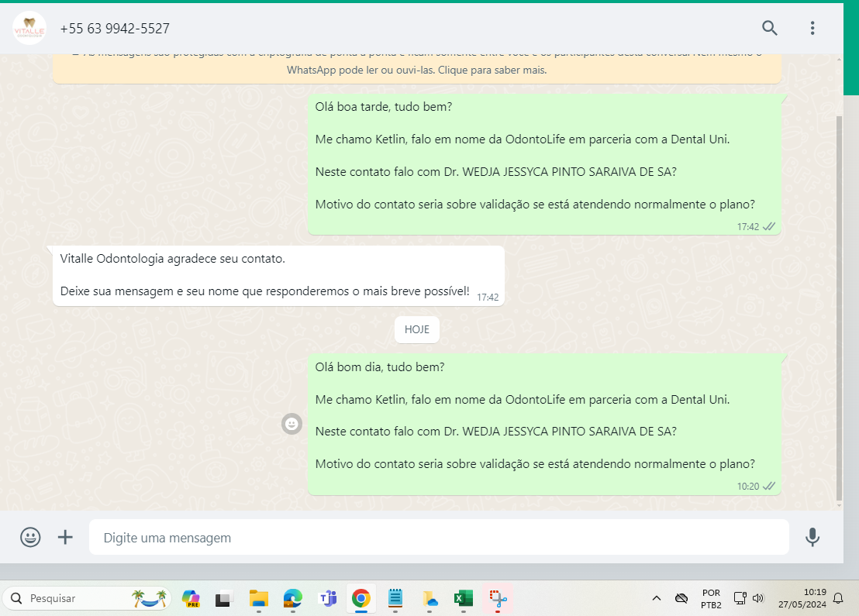The image size is (859, 616).
Task: Open search in conversation magnifier icon
Action: [x=769, y=29]
